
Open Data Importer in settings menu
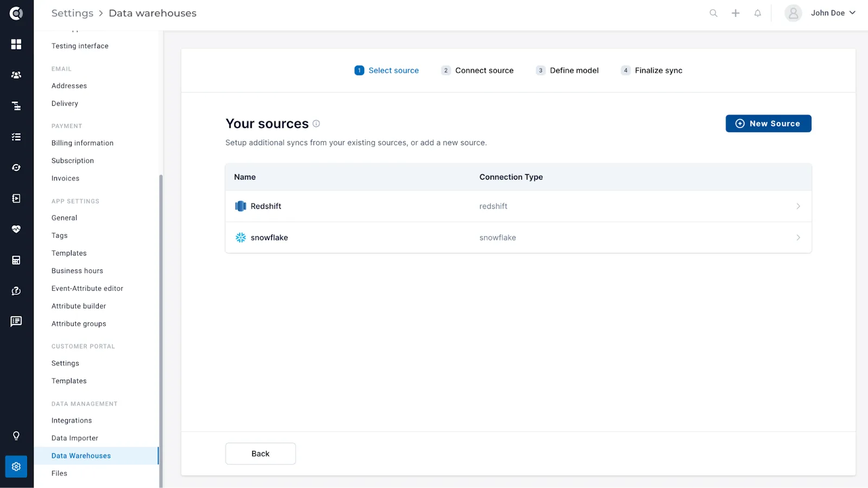pyautogui.click(x=75, y=438)
